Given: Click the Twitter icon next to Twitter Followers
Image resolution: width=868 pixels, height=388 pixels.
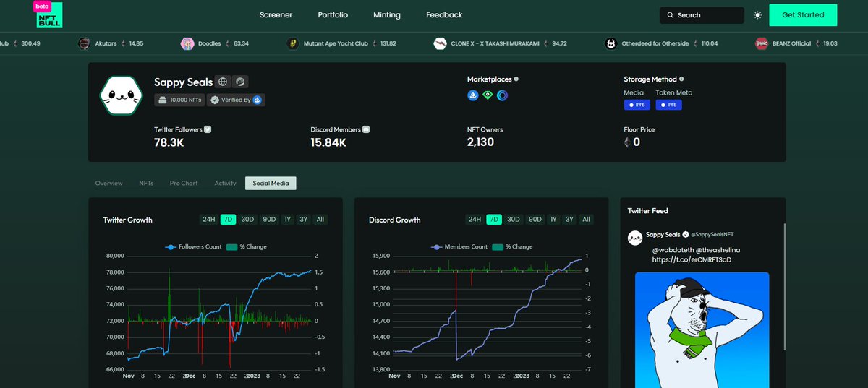Looking at the screenshot, I should [208, 129].
